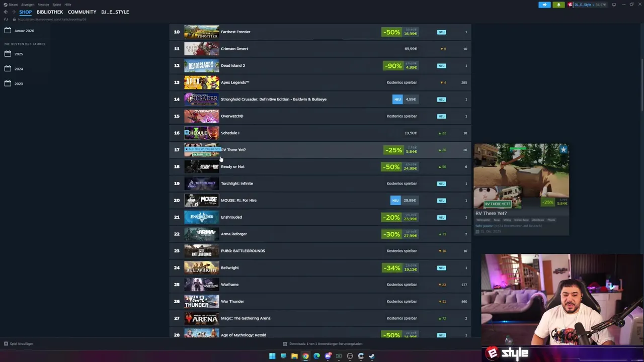Open Microsoft Edge from the taskbar
Viewport: 644px width, 362px height.
pos(316,356)
